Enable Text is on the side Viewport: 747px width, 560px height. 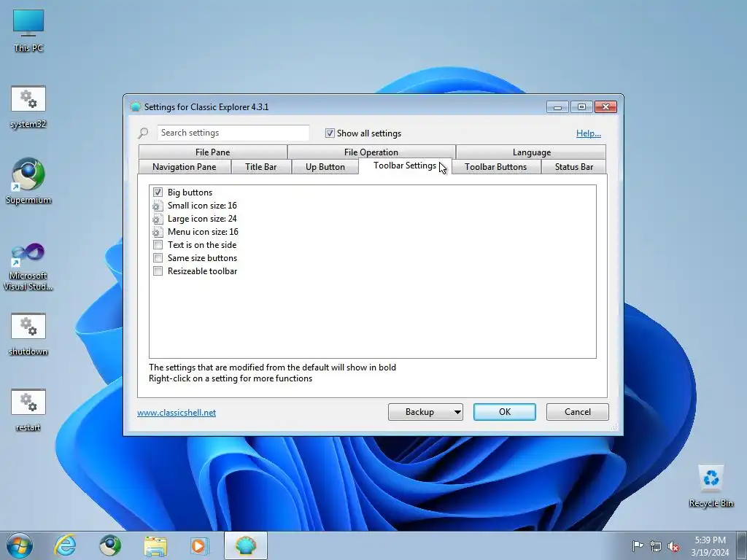[x=158, y=245]
